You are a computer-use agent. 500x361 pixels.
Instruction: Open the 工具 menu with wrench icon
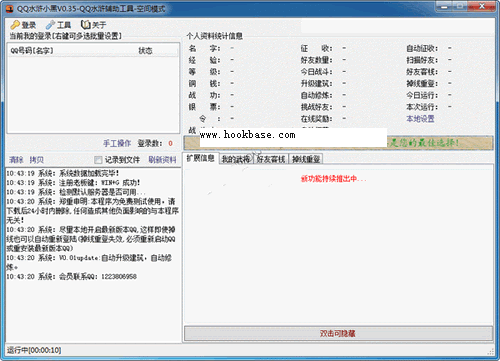click(x=59, y=25)
